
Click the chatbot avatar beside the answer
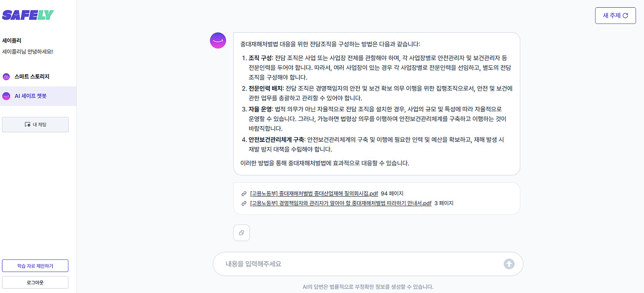[x=218, y=41]
